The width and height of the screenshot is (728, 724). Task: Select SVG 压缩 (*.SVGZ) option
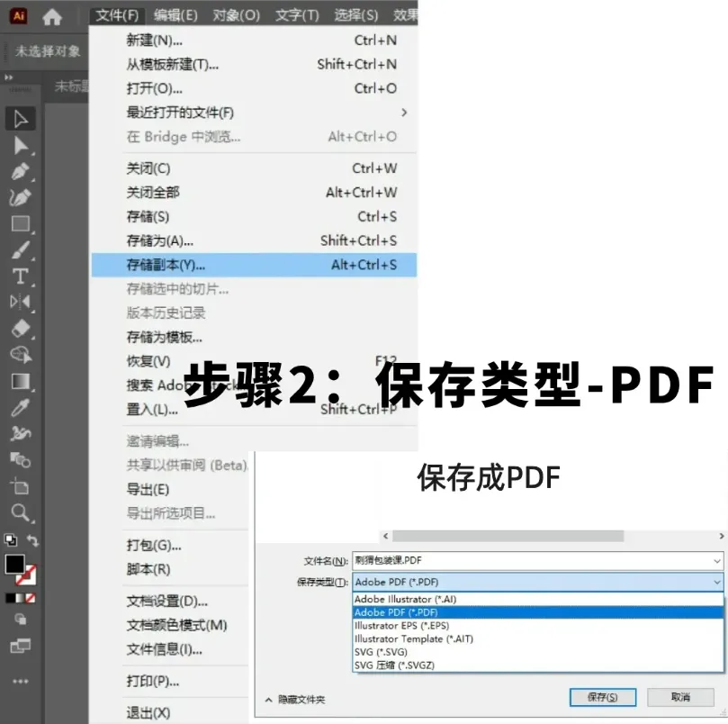pos(538,665)
